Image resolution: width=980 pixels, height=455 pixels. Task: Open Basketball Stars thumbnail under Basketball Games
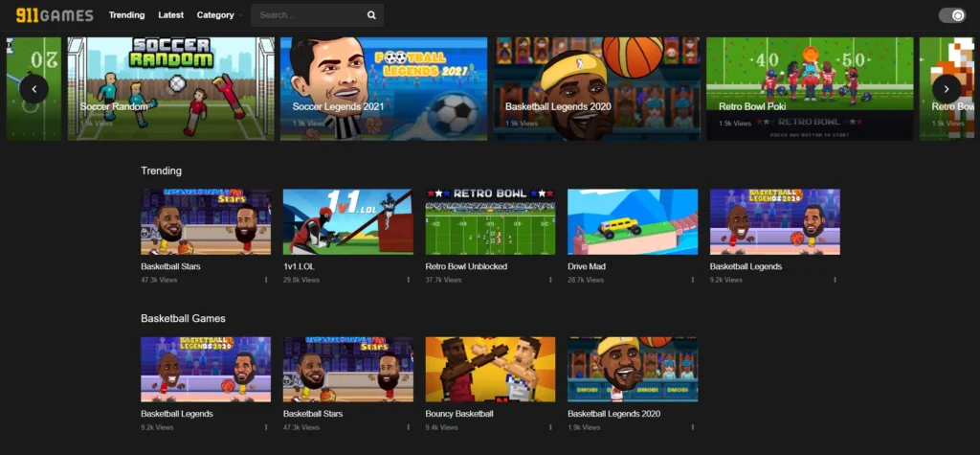tap(348, 369)
